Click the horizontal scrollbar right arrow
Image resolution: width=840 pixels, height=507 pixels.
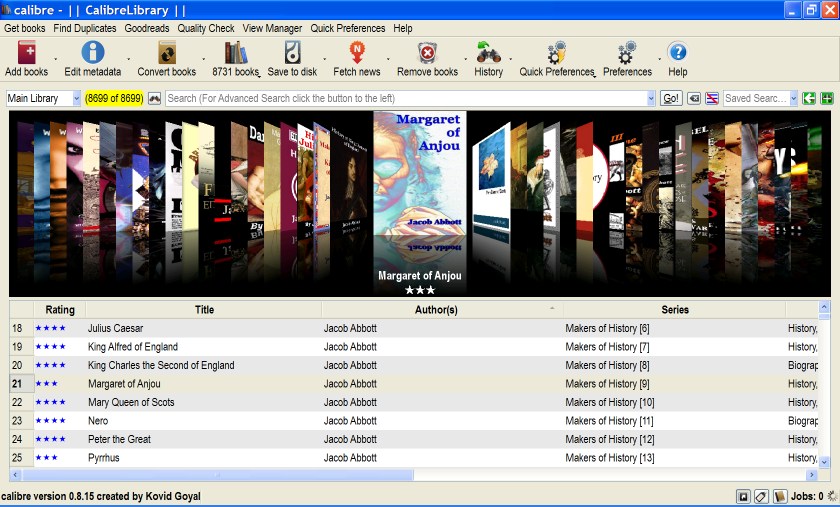tap(812, 475)
